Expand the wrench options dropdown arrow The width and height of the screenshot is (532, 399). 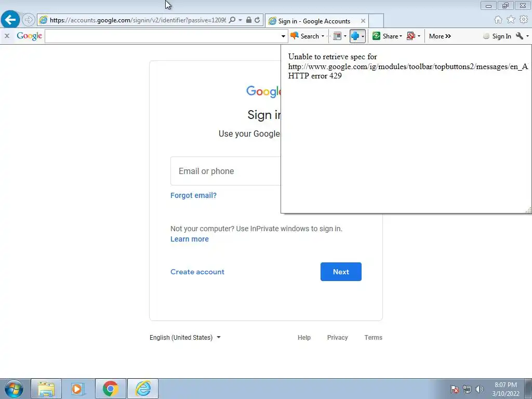coord(527,36)
